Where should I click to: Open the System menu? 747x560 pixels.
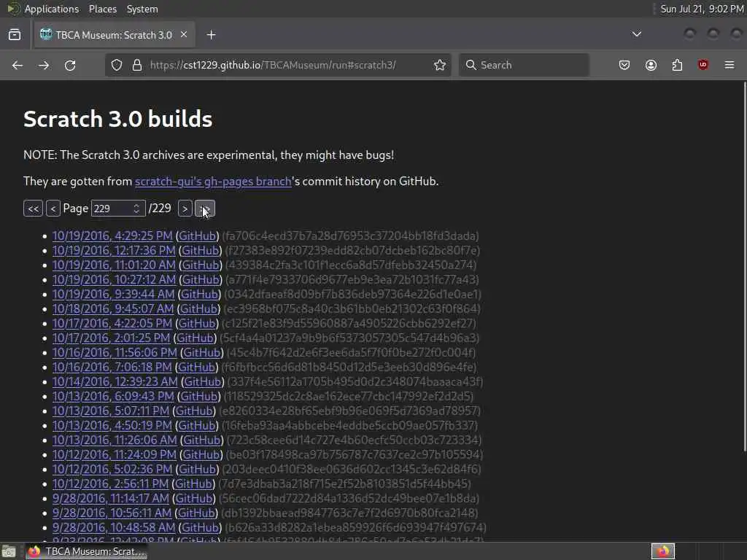click(142, 9)
